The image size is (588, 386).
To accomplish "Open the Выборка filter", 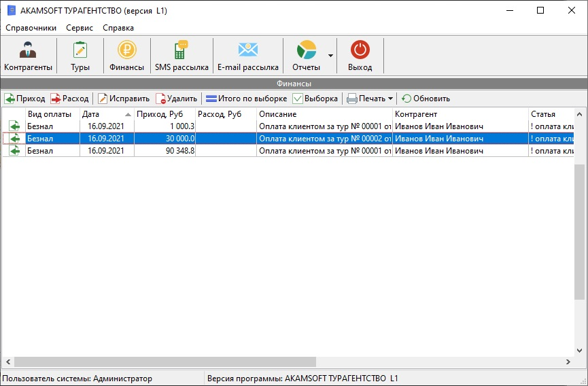I will click(x=315, y=99).
